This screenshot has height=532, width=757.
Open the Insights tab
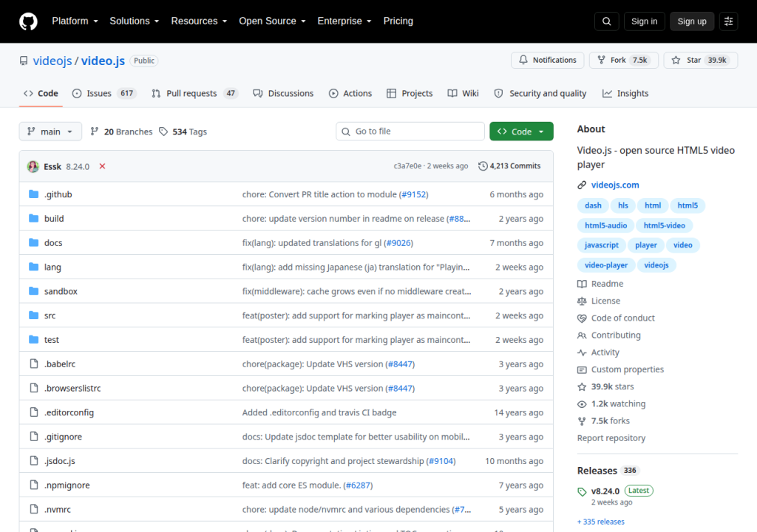click(625, 93)
